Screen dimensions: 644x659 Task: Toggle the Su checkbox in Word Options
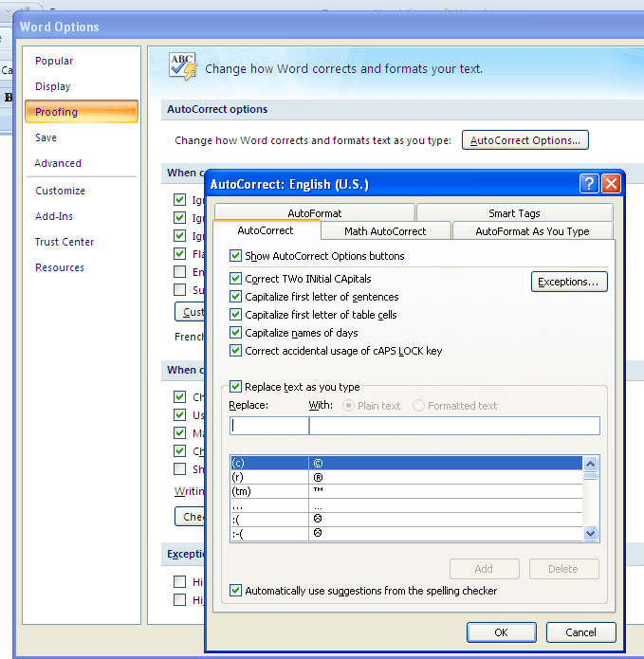point(179,289)
